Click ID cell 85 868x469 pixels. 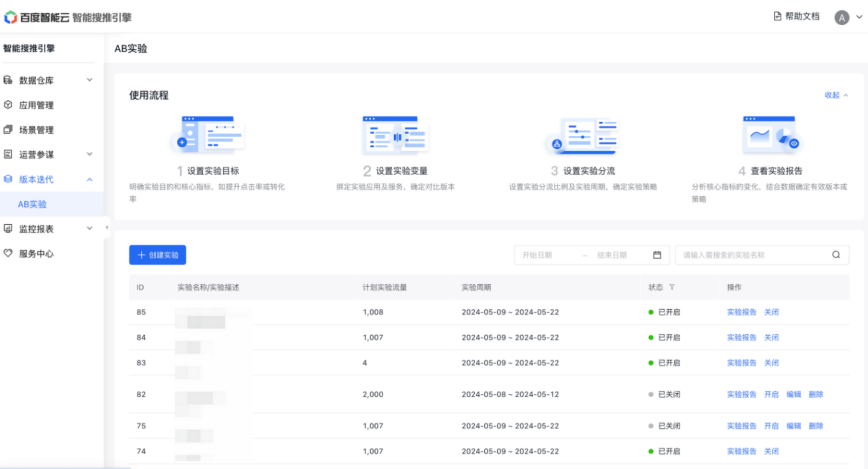tap(141, 312)
